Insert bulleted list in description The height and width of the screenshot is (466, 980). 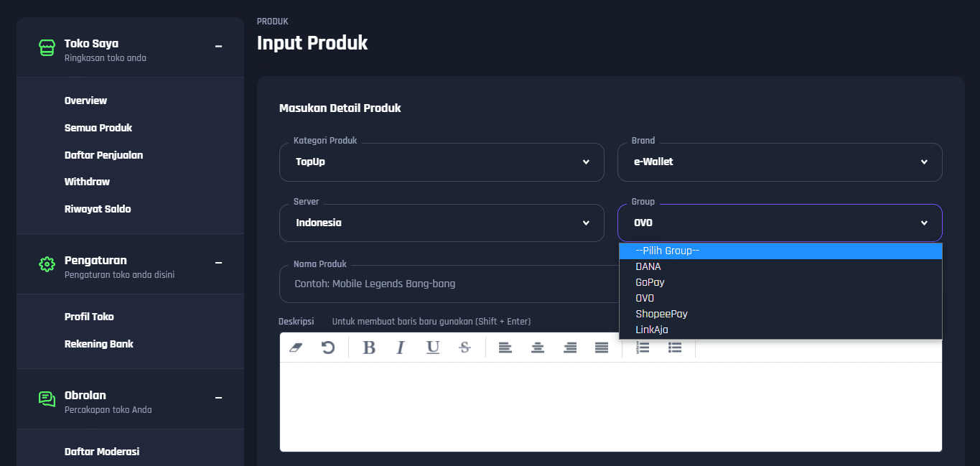pos(675,348)
